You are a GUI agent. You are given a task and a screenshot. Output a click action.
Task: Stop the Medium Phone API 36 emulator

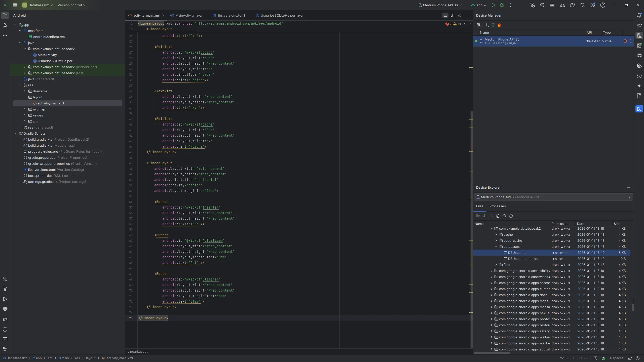[x=625, y=41]
